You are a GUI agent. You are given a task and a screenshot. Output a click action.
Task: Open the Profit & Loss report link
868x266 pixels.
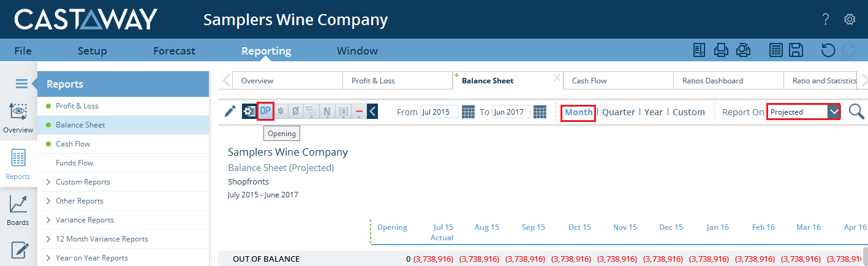[77, 106]
